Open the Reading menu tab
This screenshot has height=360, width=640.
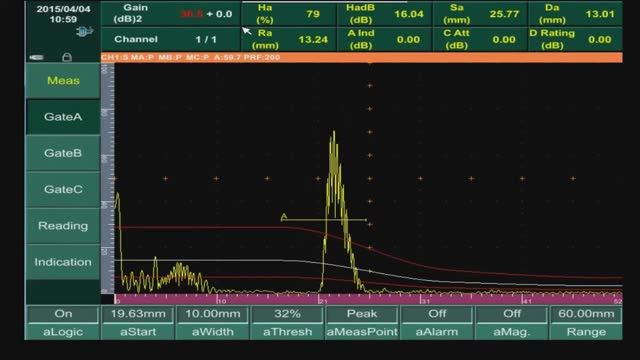tap(63, 226)
